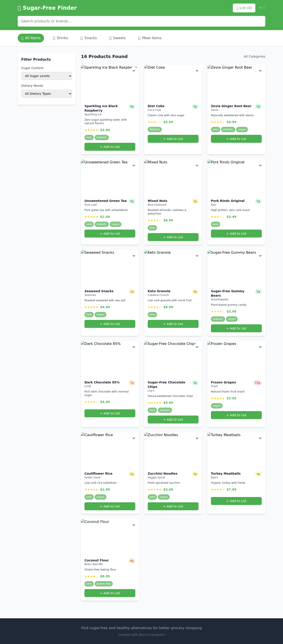Heart the Dark Chocolate 85% product

click(x=134, y=347)
